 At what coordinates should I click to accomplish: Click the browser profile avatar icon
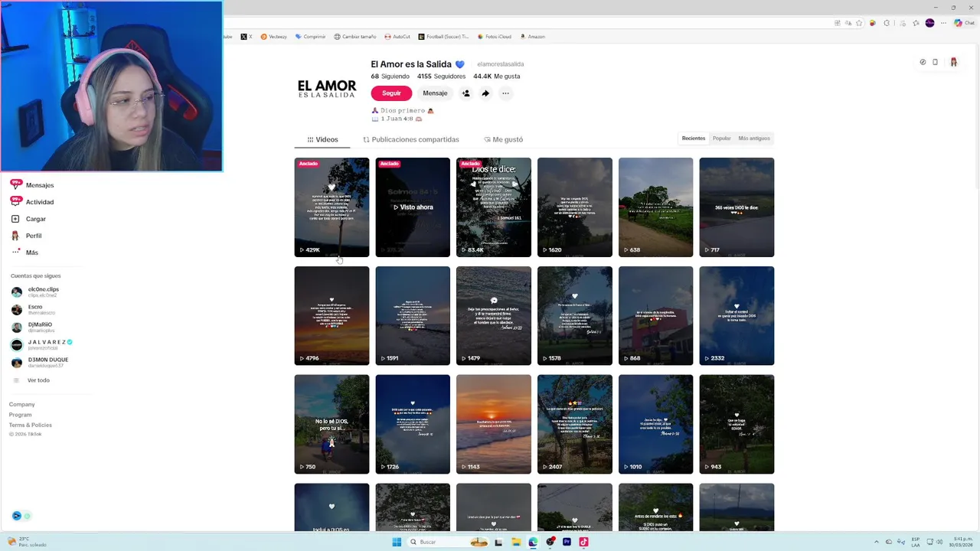[x=929, y=23]
